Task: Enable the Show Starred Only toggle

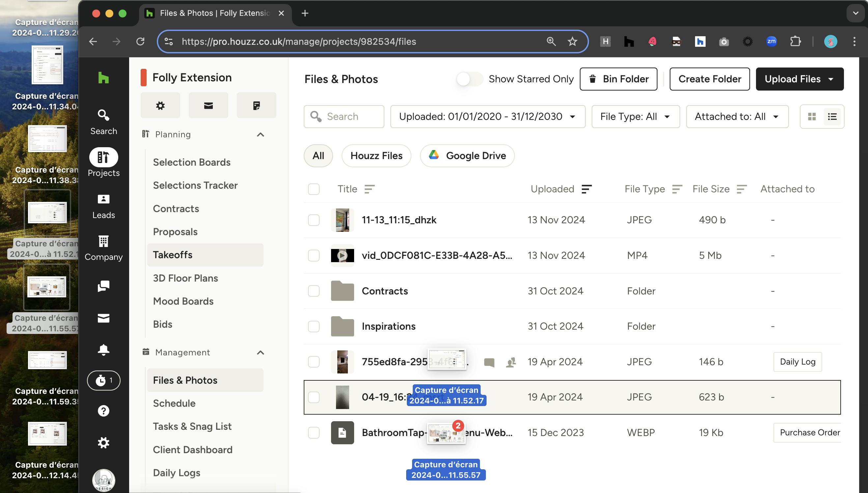Action: pyautogui.click(x=469, y=79)
